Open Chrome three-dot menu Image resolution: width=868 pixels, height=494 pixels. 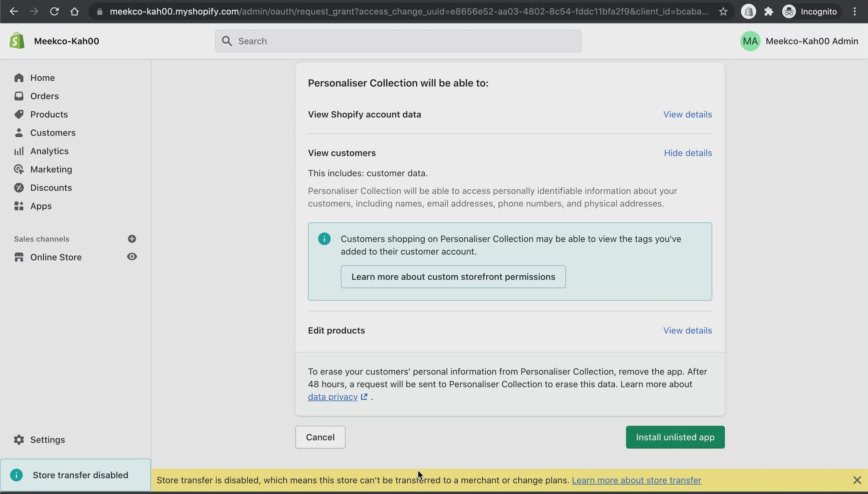854,11
